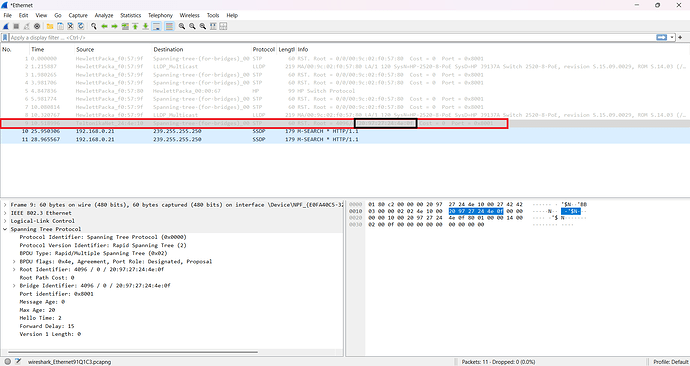The image size is (690, 366).
Task: Select packet 10 SSDP M-SEARCH row
Action: click(x=345, y=132)
